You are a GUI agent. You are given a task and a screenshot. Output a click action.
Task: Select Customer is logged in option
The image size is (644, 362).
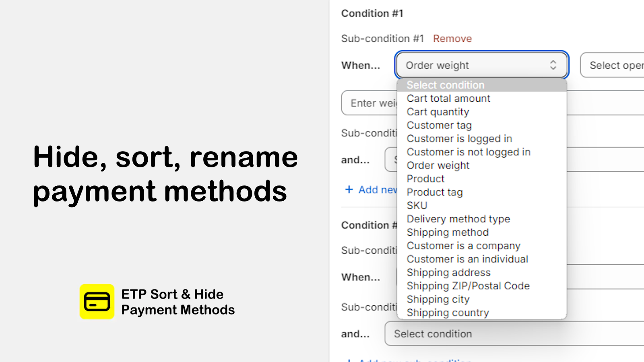pos(459,138)
